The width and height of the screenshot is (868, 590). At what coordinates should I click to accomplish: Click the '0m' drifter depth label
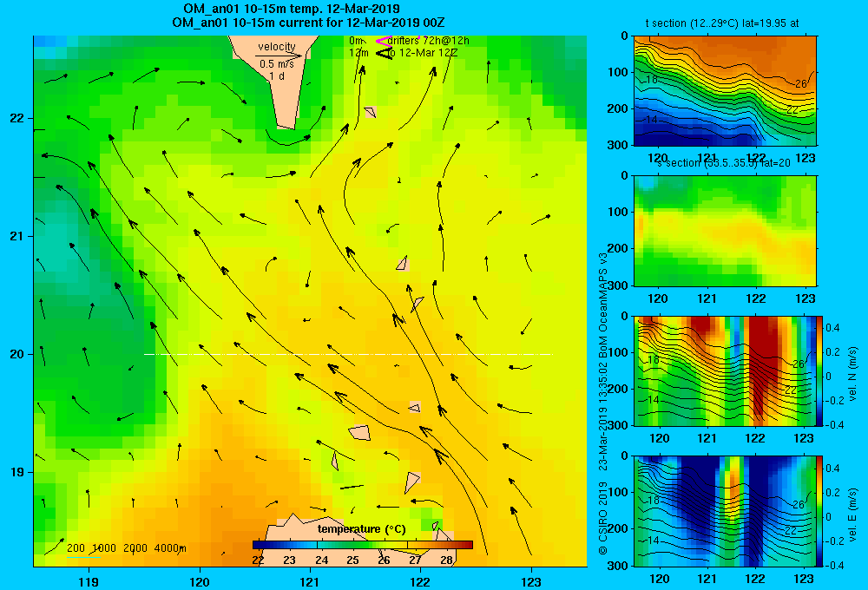[x=356, y=41]
